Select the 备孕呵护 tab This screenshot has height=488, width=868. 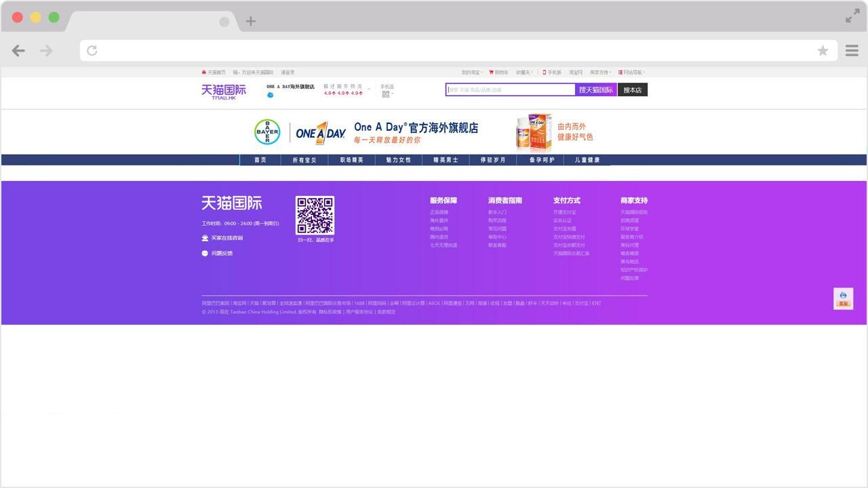click(x=542, y=160)
